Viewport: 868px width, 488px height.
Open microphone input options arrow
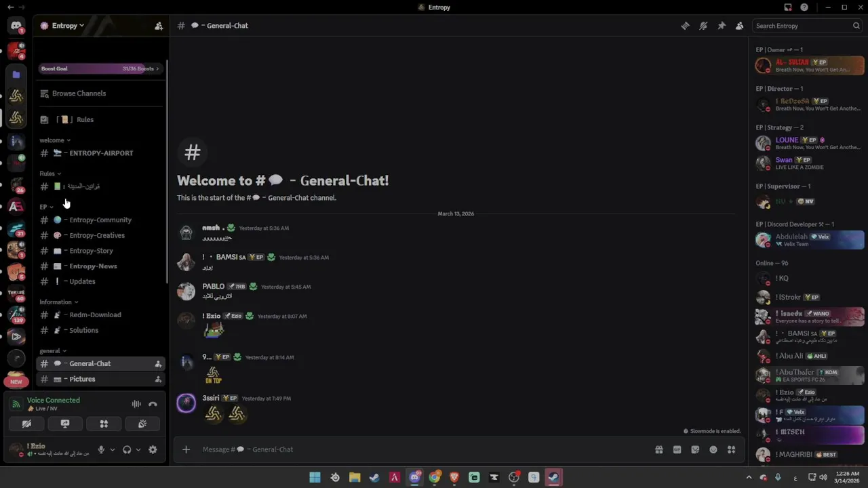(113, 449)
